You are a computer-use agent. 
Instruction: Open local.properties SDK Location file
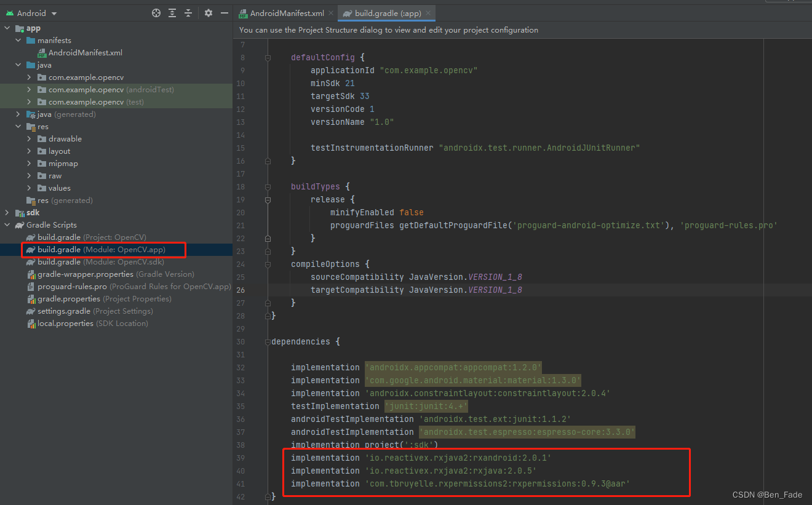click(69, 323)
